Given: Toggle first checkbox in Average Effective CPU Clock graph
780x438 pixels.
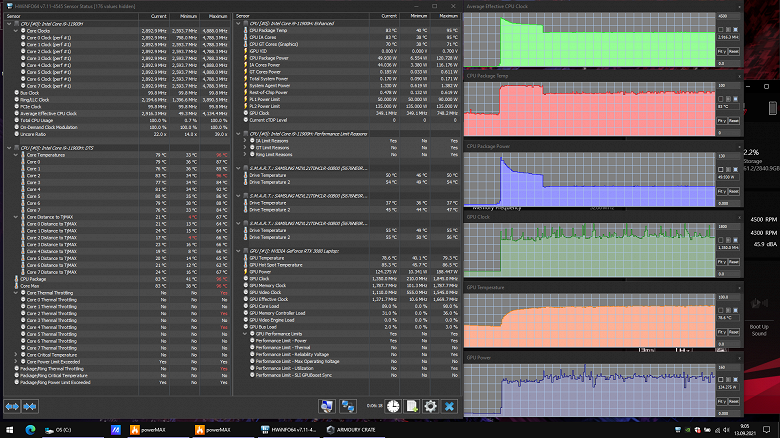Looking at the screenshot, I should click(720, 30).
